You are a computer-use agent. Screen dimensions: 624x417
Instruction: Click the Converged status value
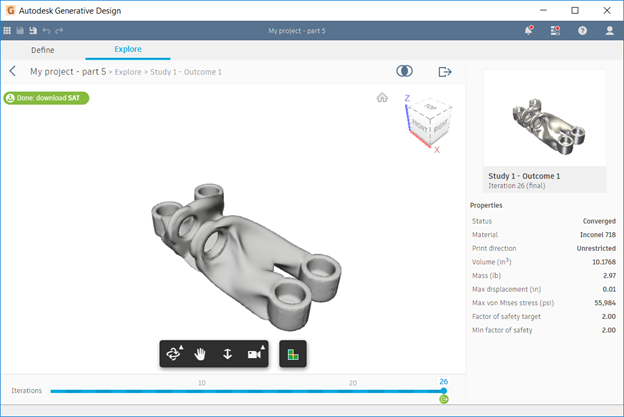tap(599, 221)
